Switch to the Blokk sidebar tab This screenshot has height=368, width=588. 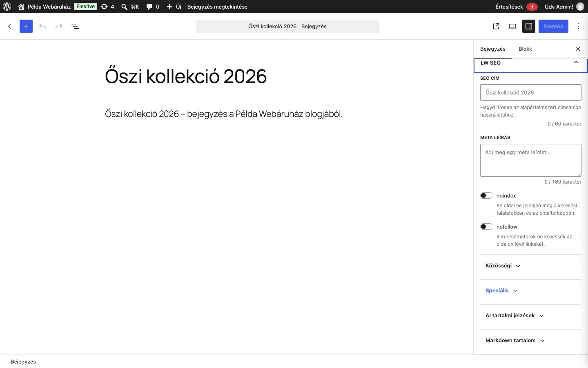[x=526, y=49]
